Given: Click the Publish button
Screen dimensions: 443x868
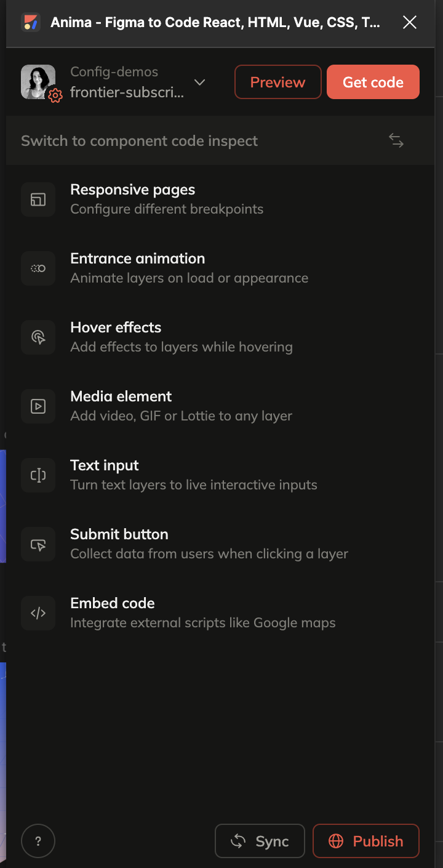Looking at the screenshot, I should (366, 841).
